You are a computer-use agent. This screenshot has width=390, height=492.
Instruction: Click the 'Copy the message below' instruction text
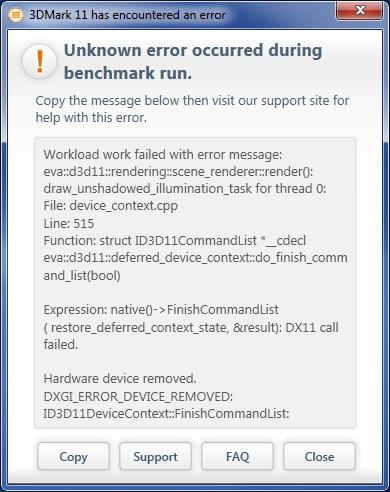tap(192, 109)
